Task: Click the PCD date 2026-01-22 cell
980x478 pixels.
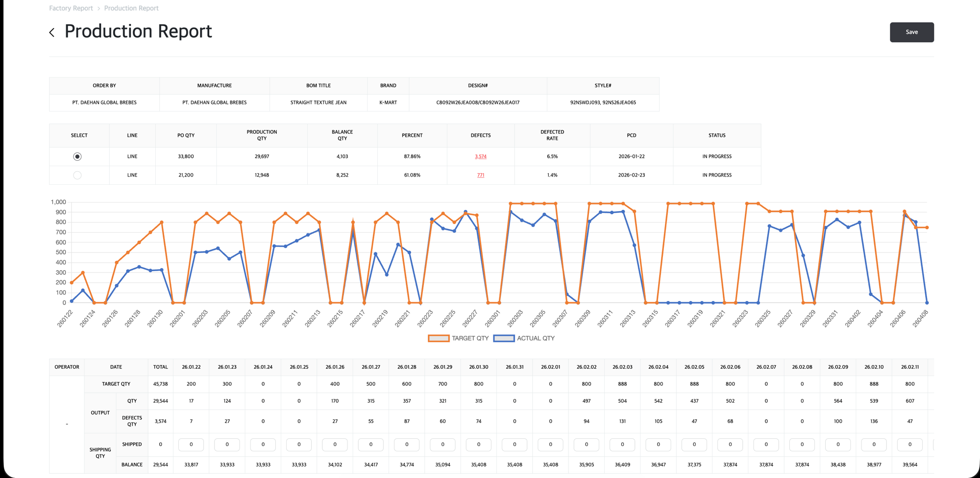Action: coord(631,156)
